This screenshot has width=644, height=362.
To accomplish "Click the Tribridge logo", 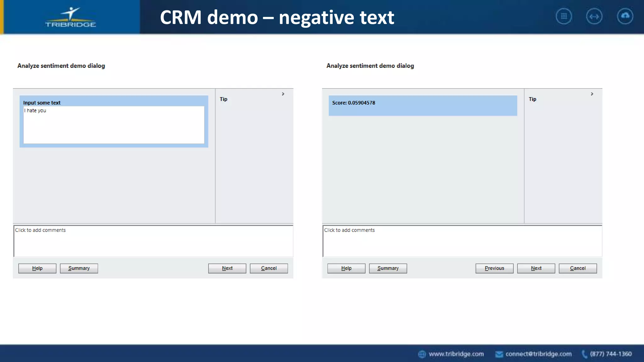I will coord(70,18).
